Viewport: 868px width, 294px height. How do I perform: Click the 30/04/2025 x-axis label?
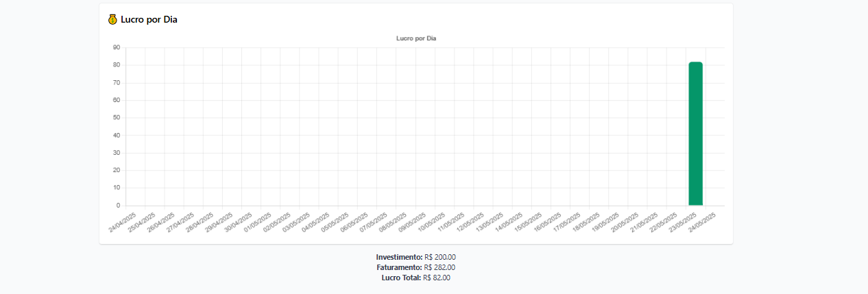tap(239, 221)
